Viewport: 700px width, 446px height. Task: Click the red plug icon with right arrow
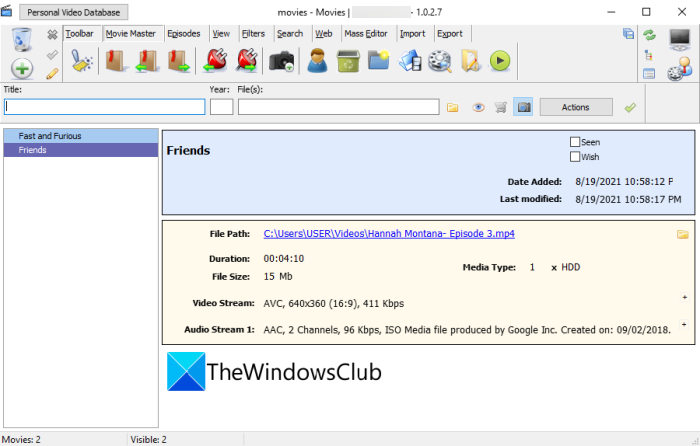pos(246,61)
